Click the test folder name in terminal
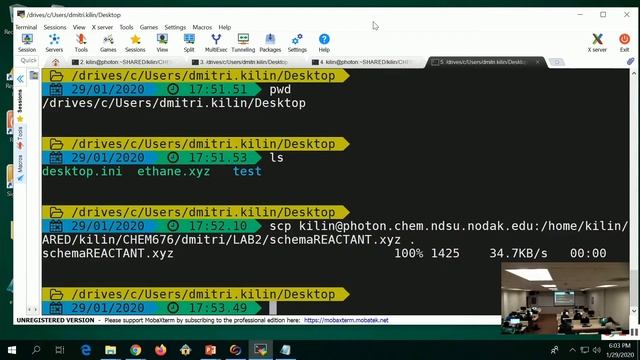This screenshot has width=640, height=360. [x=247, y=171]
